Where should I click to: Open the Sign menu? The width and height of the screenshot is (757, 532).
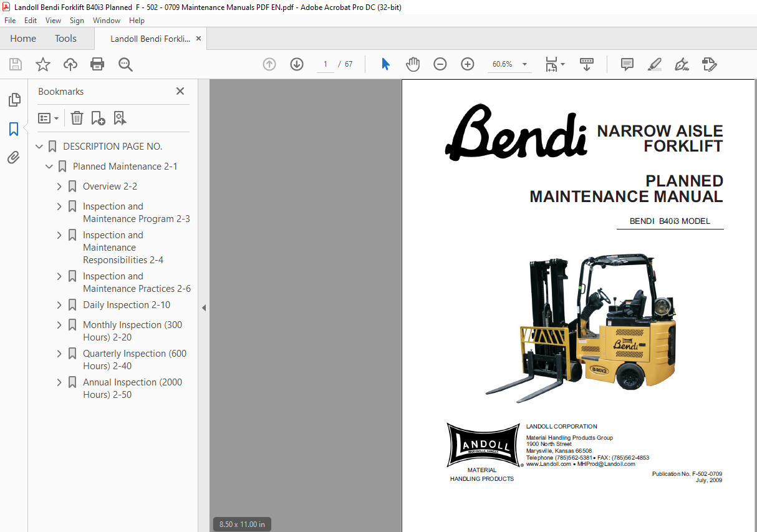[77, 21]
